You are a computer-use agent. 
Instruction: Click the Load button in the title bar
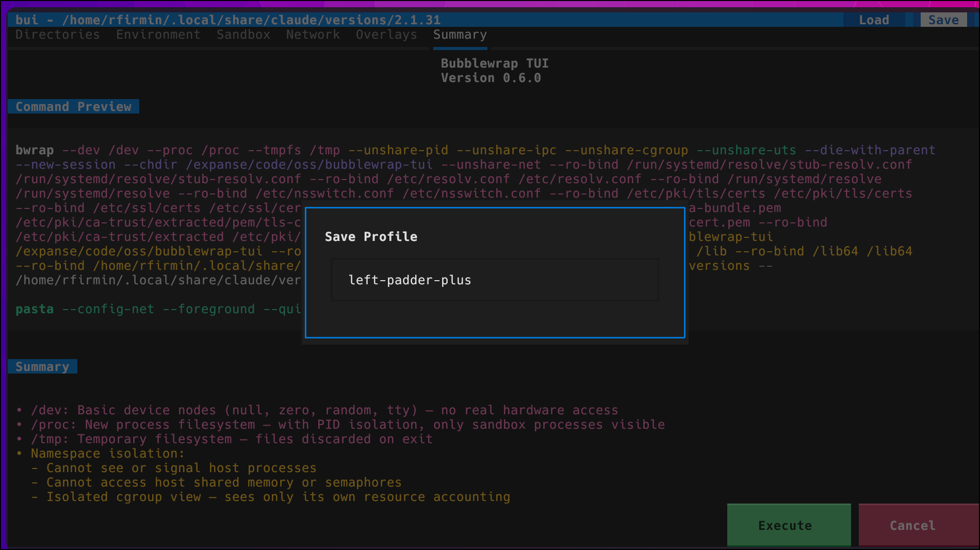pos(874,20)
